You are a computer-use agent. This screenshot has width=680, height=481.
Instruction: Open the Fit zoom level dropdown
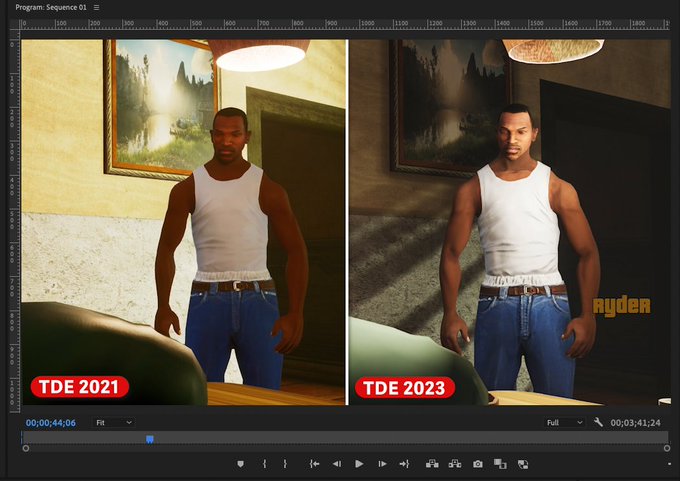click(x=113, y=422)
